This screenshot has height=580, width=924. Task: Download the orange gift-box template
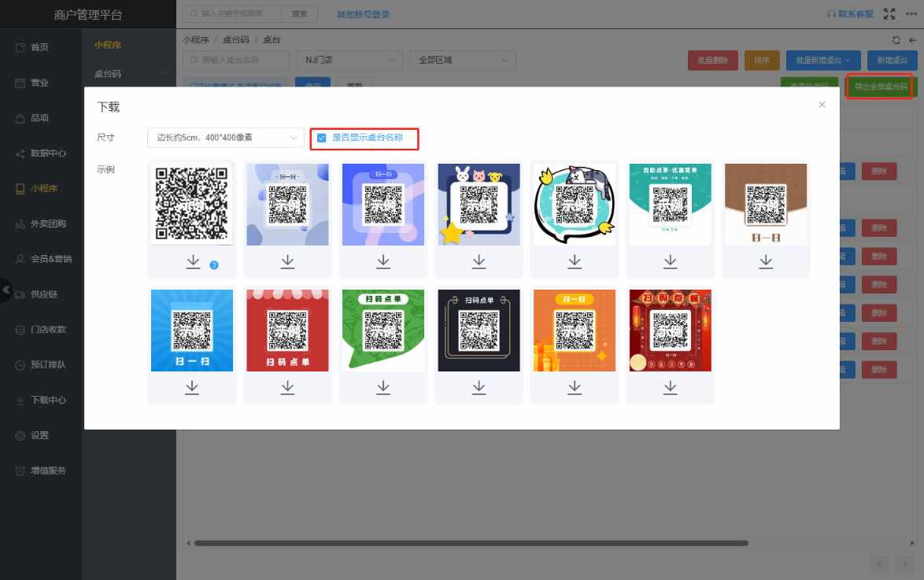[x=575, y=387]
